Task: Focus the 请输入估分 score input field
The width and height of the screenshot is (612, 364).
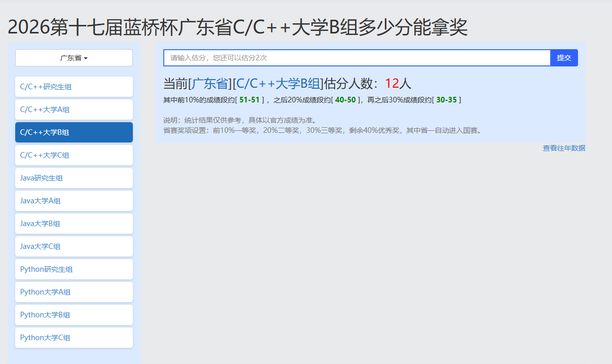Action: tap(357, 58)
